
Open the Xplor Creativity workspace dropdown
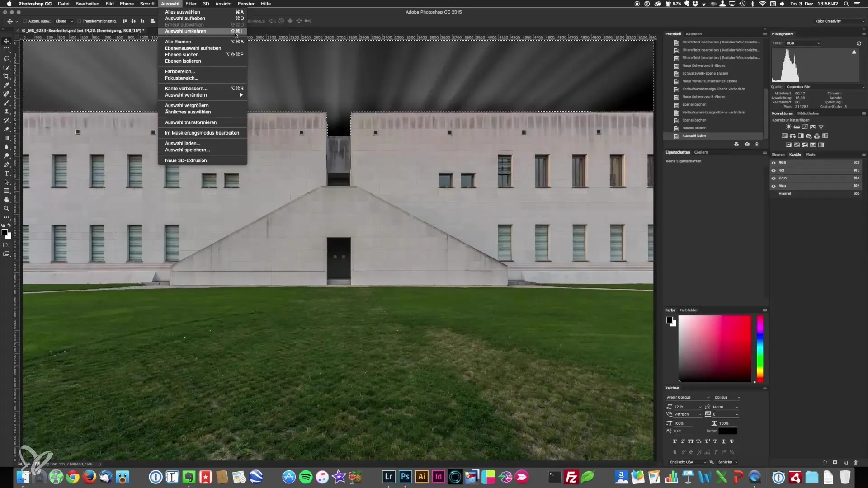[x=839, y=21]
